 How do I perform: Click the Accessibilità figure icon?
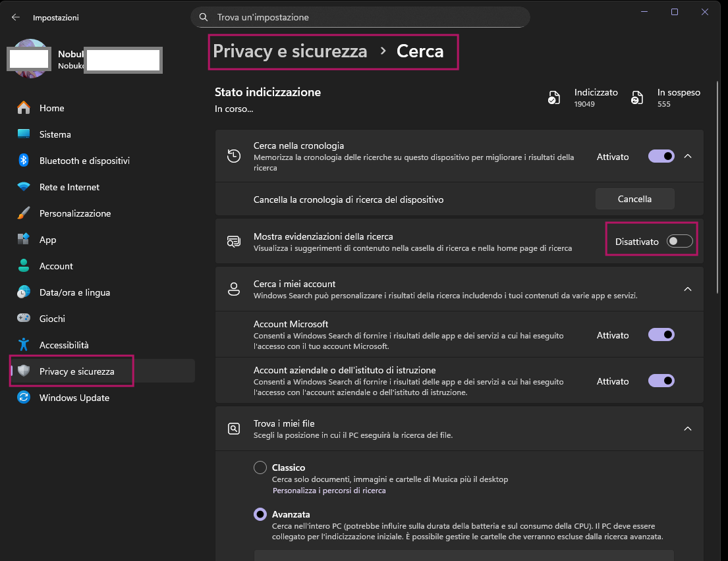[24, 344]
